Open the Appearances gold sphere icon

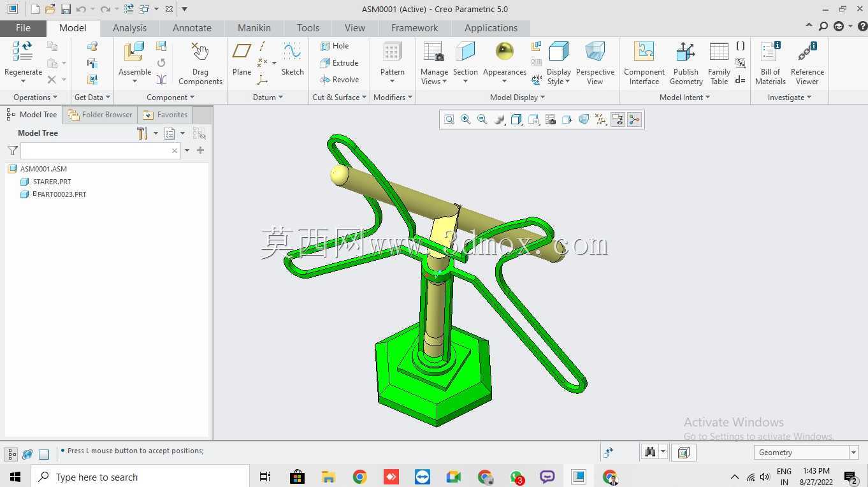click(504, 52)
